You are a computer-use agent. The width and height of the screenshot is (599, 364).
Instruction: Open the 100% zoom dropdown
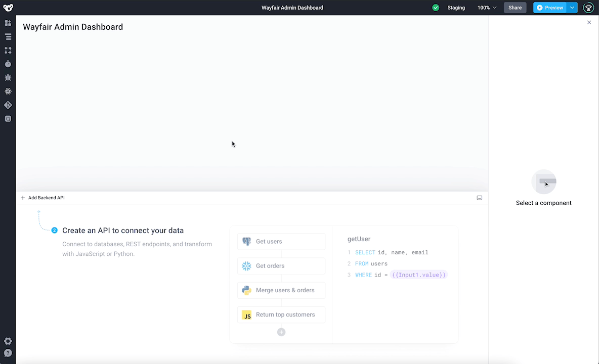[487, 8]
